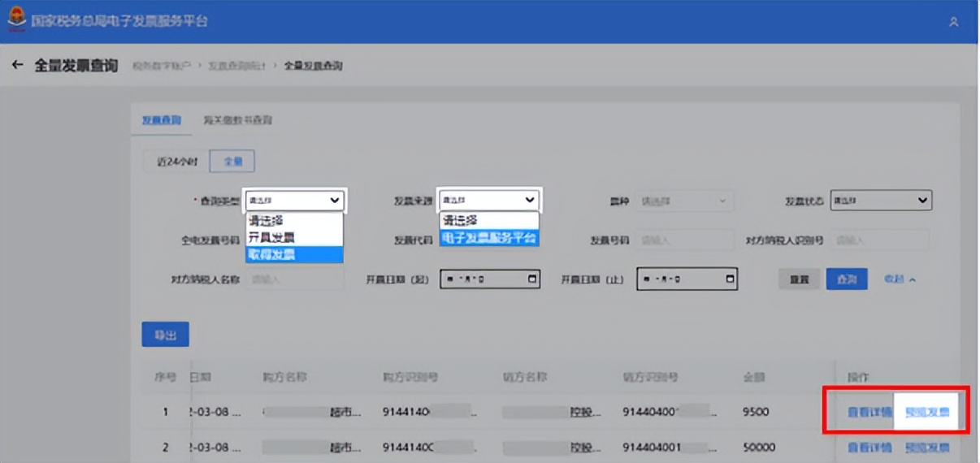The height and width of the screenshot is (463, 980).
Task: Open the 票种 dropdown
Action: point(684,200)
